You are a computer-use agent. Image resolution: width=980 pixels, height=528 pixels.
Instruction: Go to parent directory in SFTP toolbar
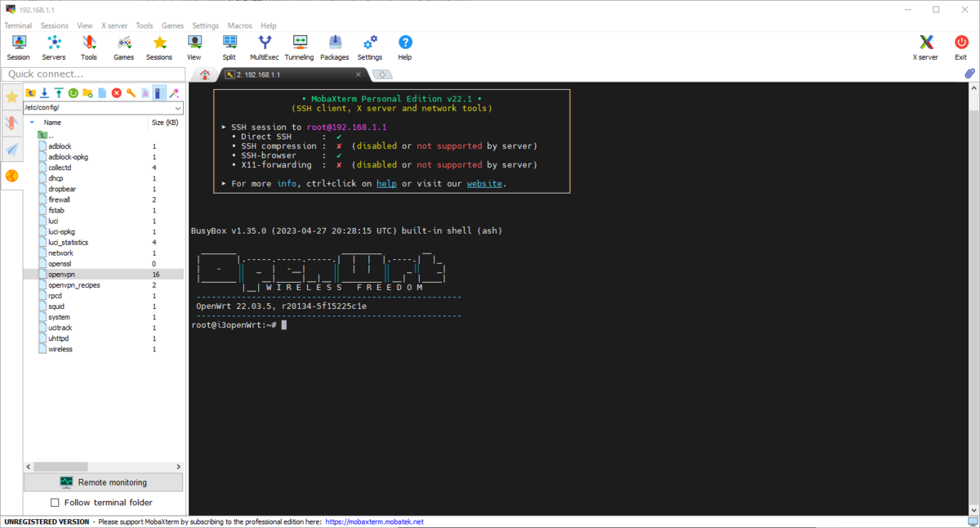(x=31, y=93)
